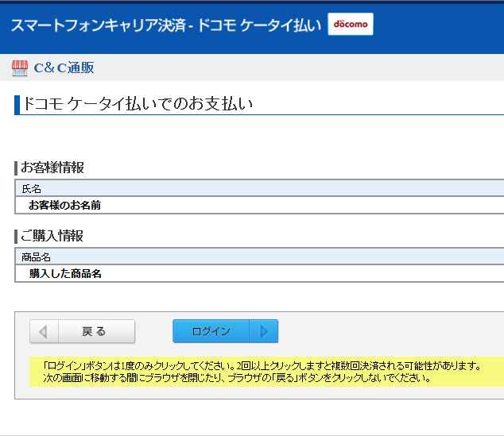Image resolution: width=504 pixels, height=436 pixels.
Task: Click the blue ログイン button
Action: 225,331
